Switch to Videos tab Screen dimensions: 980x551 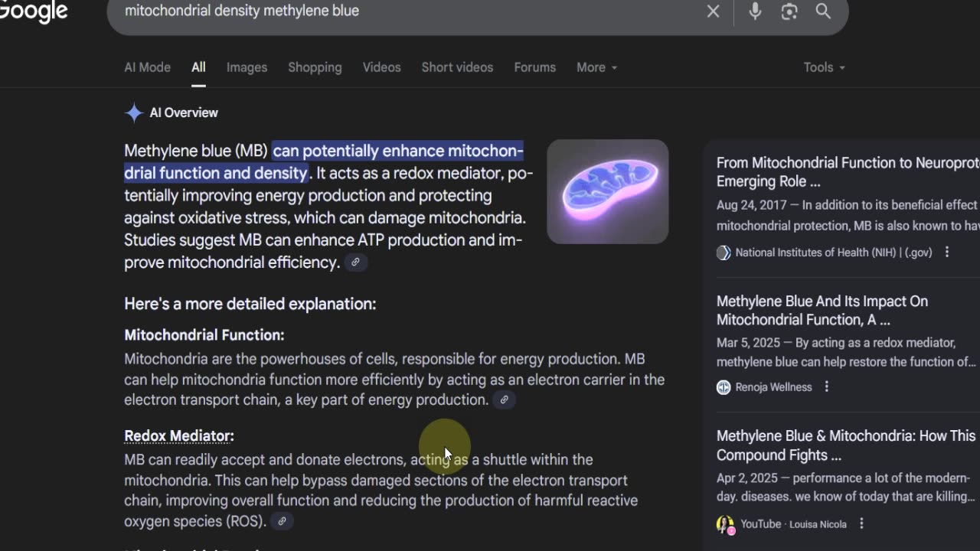click(381, 67)
